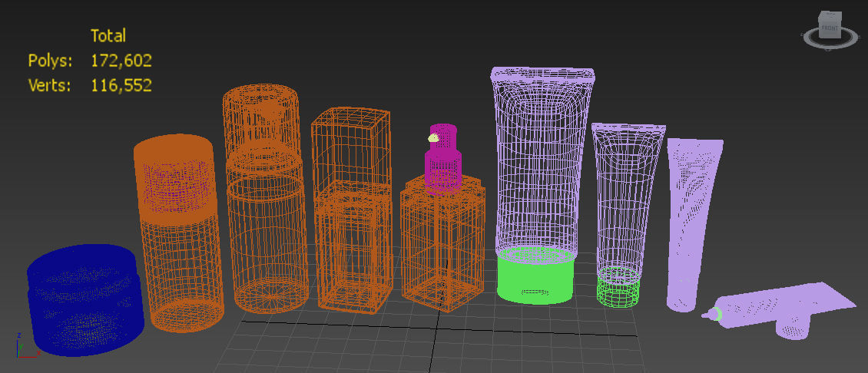Click the Total statistics heading
The width and height of the screenshot is (868, 373).
pyautogui.click(x=108, y=36)
